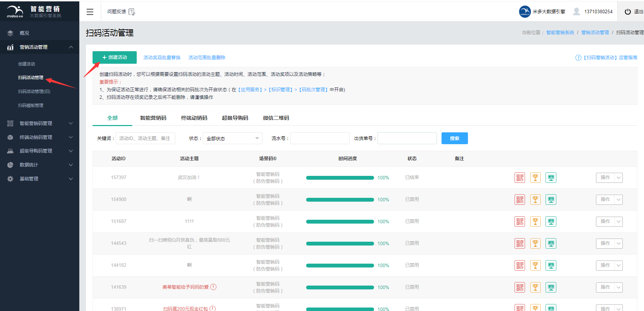Click the red QR icon for activity 157397
The width and height of the screenshot is (644, 311).
(520, 178)
